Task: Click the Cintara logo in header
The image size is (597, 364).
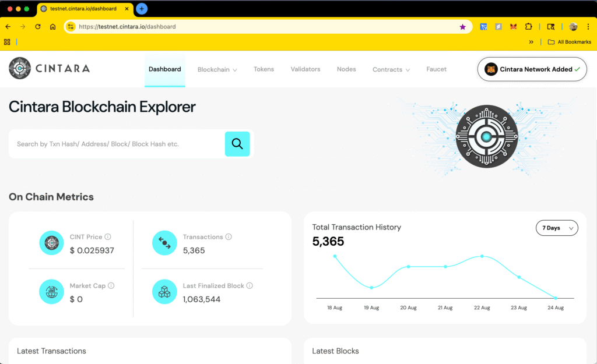Action: (50, 69)
